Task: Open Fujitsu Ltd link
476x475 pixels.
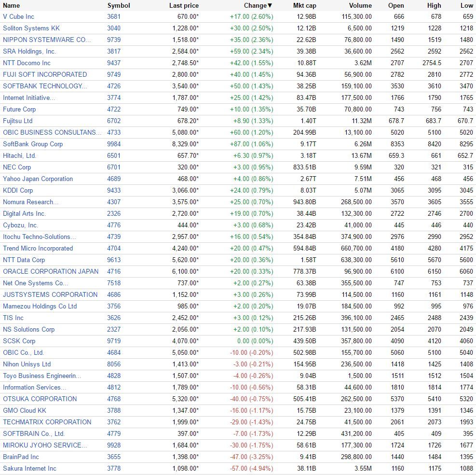Action: pos(18,121)
